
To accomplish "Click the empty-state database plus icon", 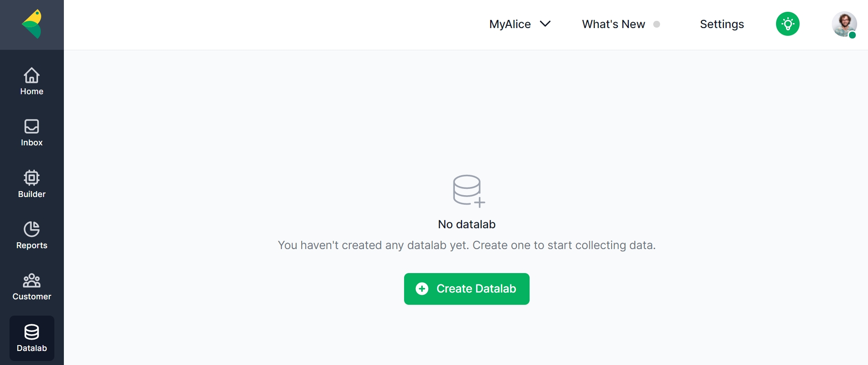I will pos(468,191).
